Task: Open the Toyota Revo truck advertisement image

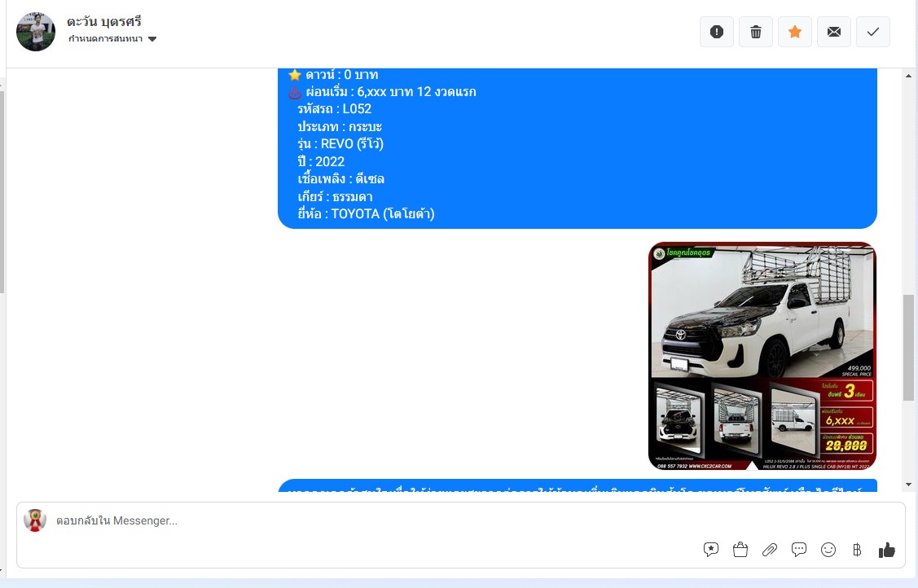Action: 762,356
